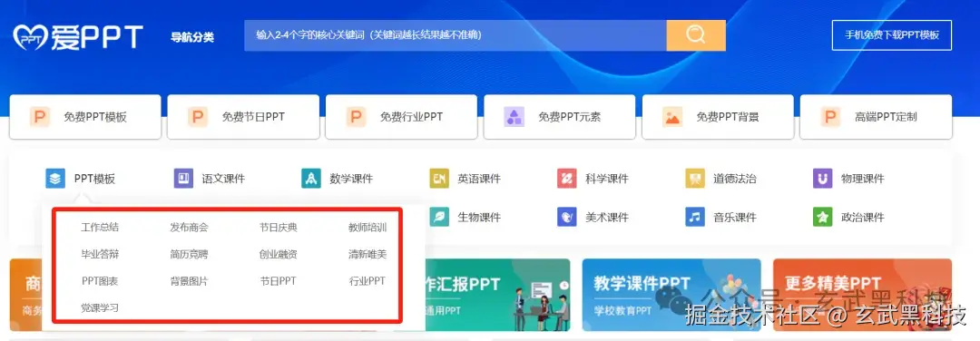Screen dimensions: 980x341
Task: Choose 教师培训 in the dropdown
Action: point(367,228)
